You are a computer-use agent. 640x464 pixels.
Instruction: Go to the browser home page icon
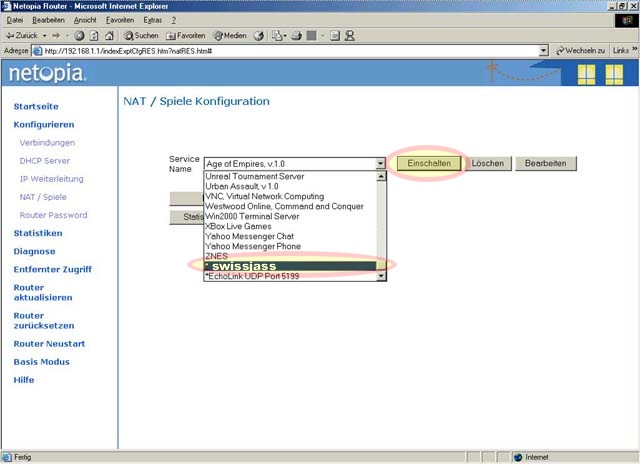[x=109, y=36]
